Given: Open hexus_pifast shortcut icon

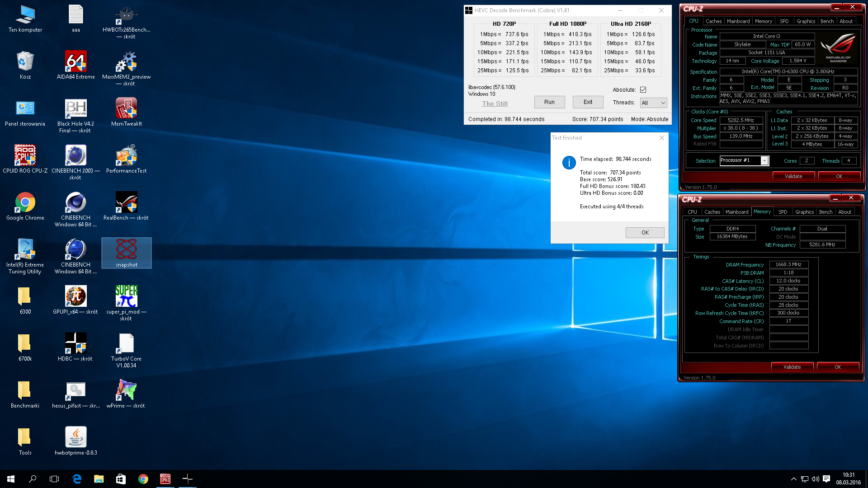Looking at the screenshot, I should point(76,394).
